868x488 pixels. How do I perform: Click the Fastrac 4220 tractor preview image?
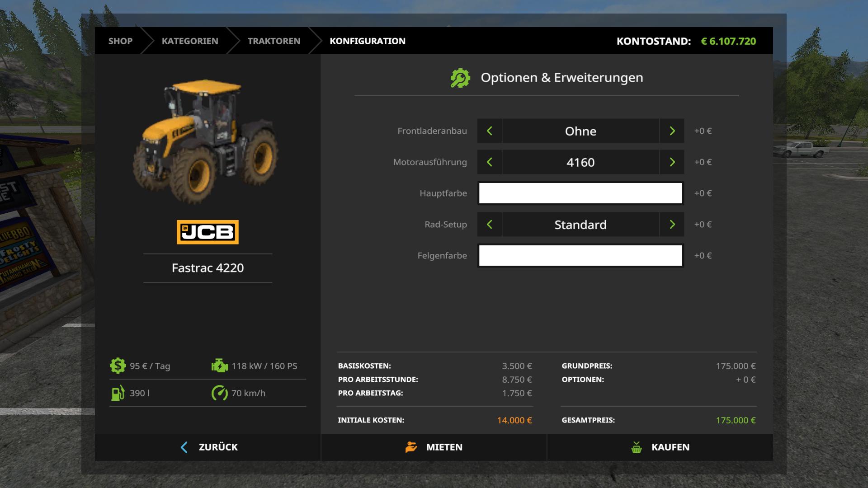click(206, 140)
